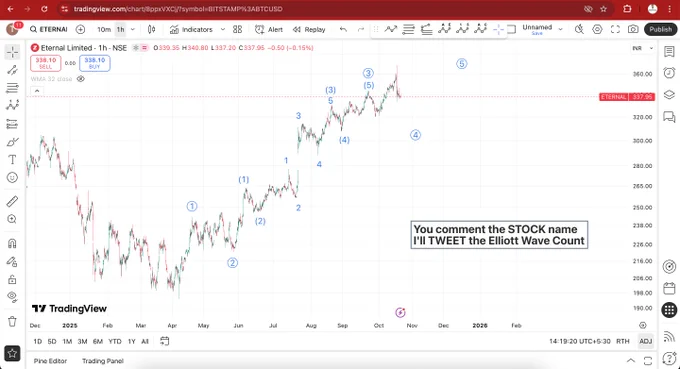
Task: Hide all drawings with eye icon
Action: coord(12,297)
